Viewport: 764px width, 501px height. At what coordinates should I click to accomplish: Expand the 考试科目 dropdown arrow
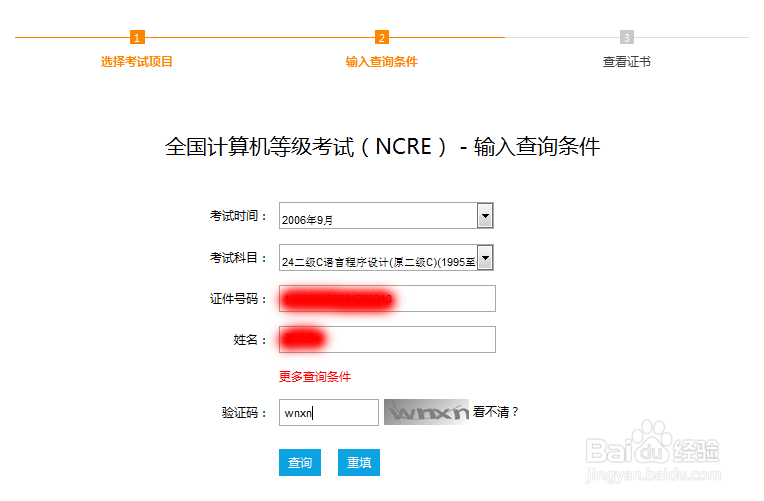[x=485, y=258]
